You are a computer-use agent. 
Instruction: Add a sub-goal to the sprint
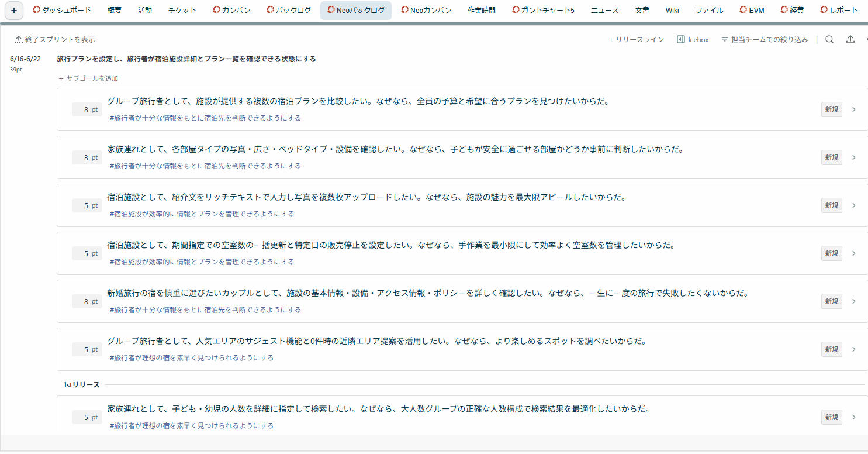[88, 78]
